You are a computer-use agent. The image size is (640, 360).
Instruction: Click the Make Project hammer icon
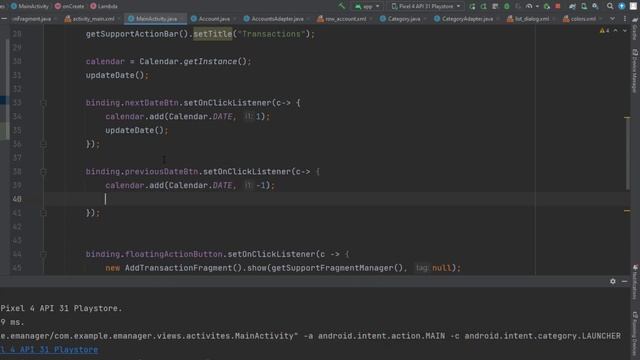[x=342, y=6]
